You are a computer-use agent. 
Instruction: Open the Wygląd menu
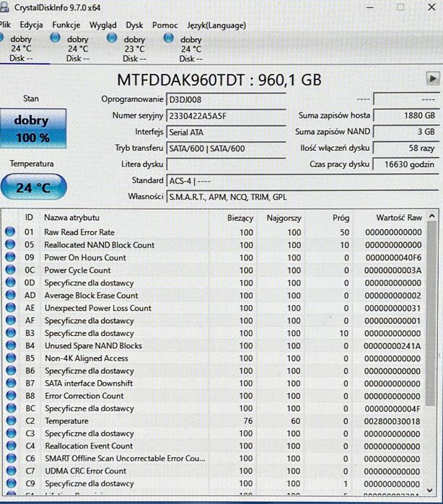[103, 25]
